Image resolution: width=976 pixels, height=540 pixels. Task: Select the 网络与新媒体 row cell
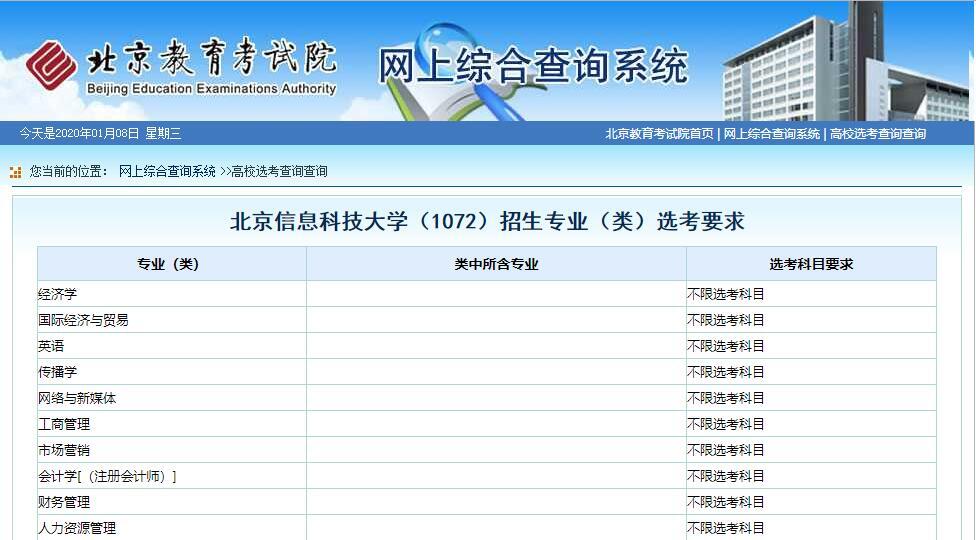[172, 398]
